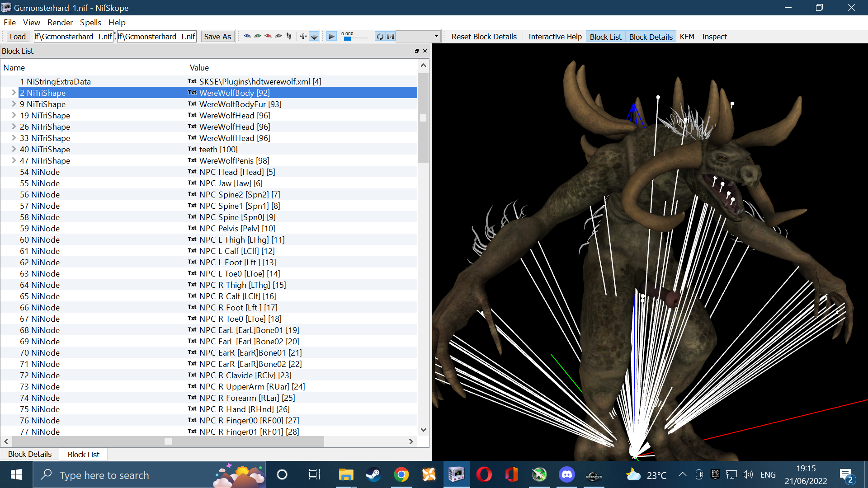The width and height of the screenshot is (868, 488).
Task: Toggle the perspective cone icon
Action: pos(314,37)
